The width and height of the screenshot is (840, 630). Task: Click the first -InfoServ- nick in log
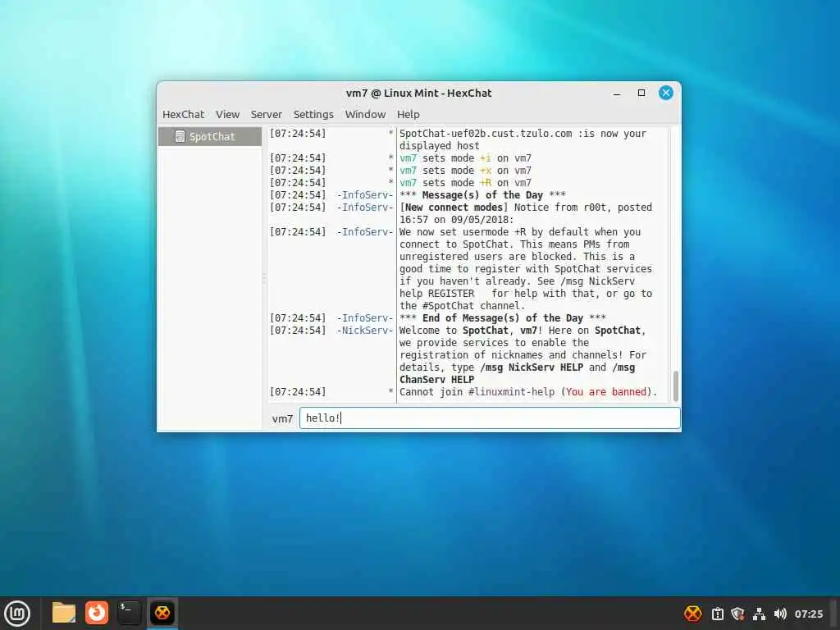[365, 195]
